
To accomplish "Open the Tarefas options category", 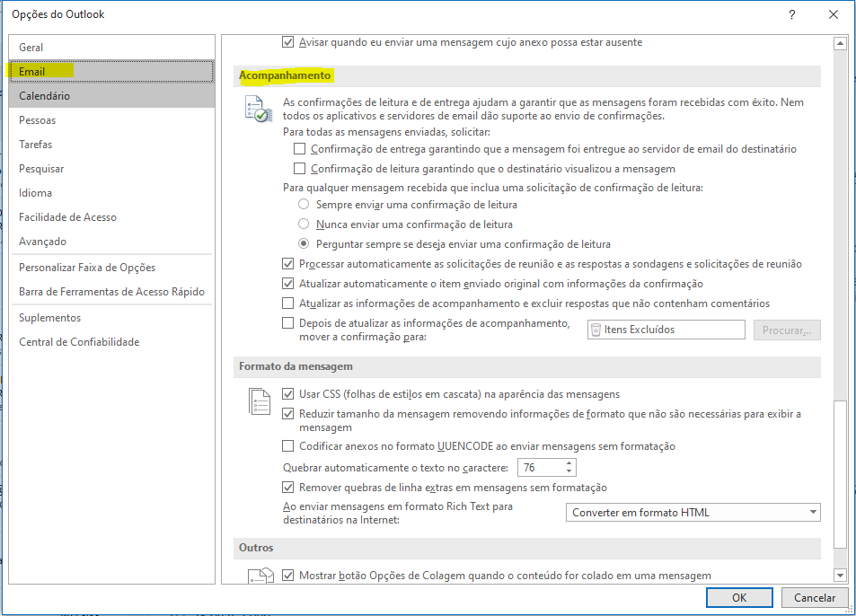I will click(112, 145).
